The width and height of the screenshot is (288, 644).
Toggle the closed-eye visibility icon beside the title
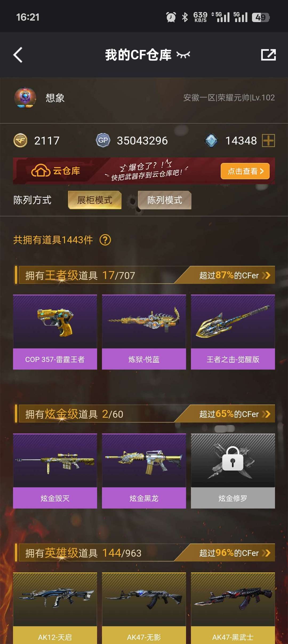(183, 55)
